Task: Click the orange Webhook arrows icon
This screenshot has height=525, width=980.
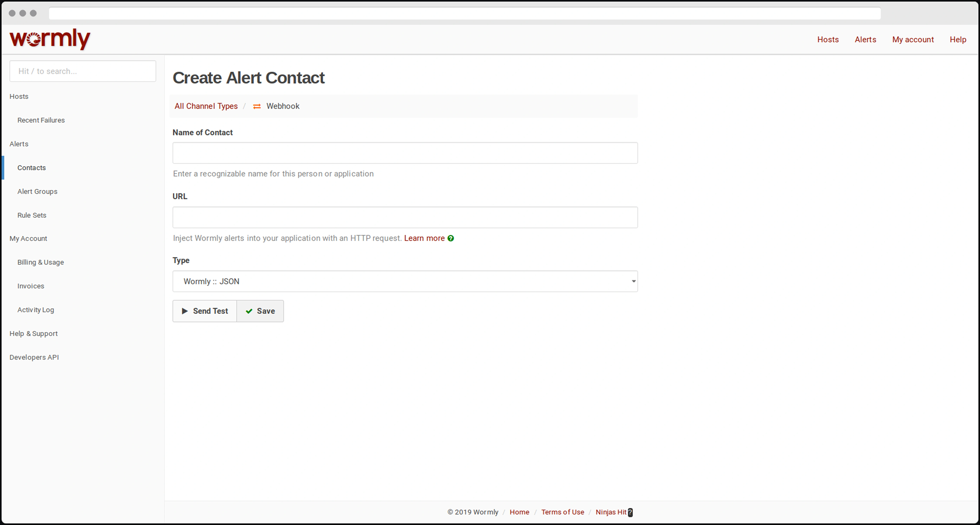Action: click(257, 107)
